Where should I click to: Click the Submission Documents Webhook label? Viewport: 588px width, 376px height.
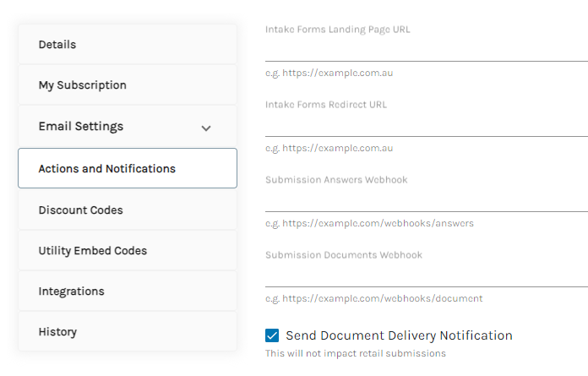[x=344, y=255]
